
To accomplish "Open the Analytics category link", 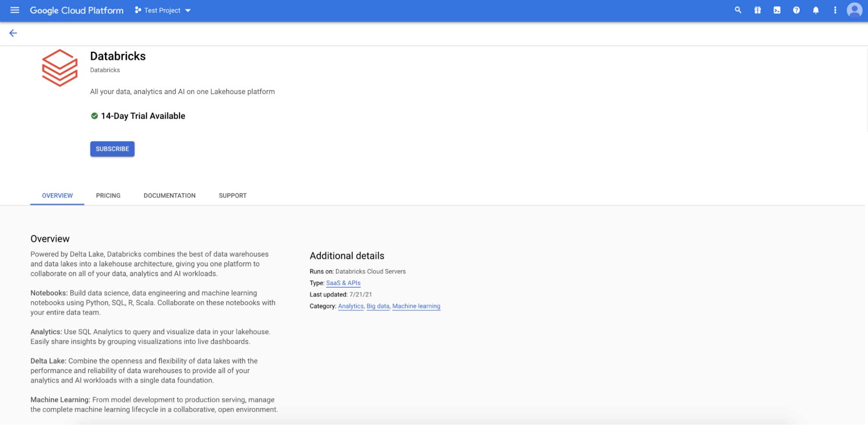I will [x=351, y=306].
